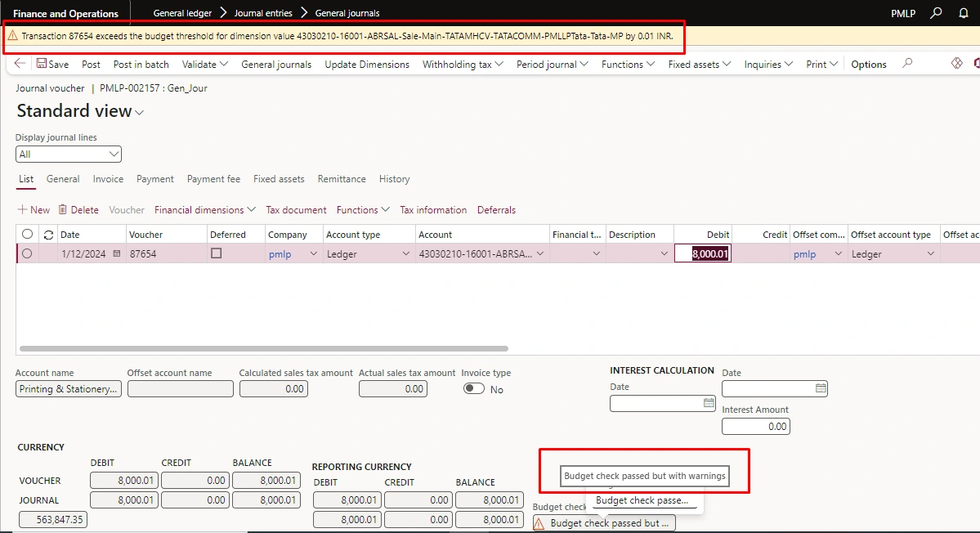Image resolution: width=980 pixels, height=533 pixels.
Task: Switch to Invoice tab
Action: [x=108, y=179]
